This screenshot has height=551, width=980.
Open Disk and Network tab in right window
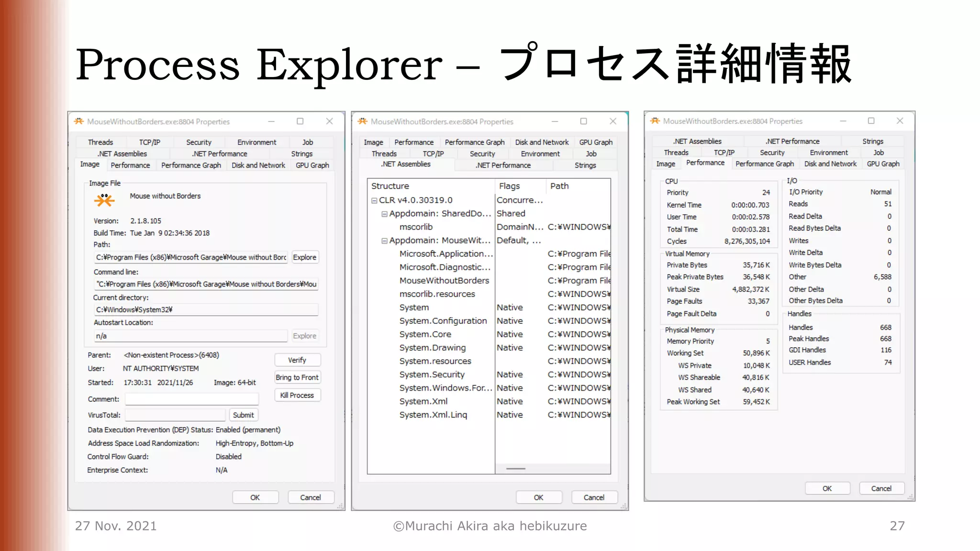(x=830, y=164)
